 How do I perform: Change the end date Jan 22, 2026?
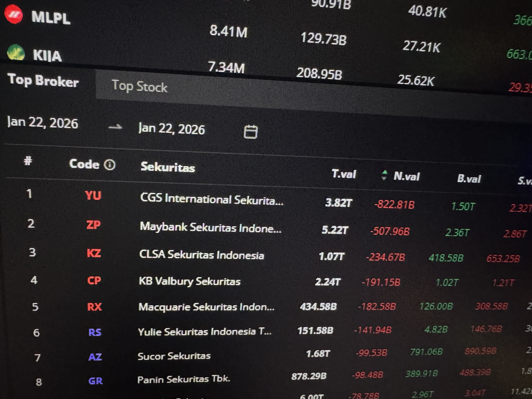172,129
